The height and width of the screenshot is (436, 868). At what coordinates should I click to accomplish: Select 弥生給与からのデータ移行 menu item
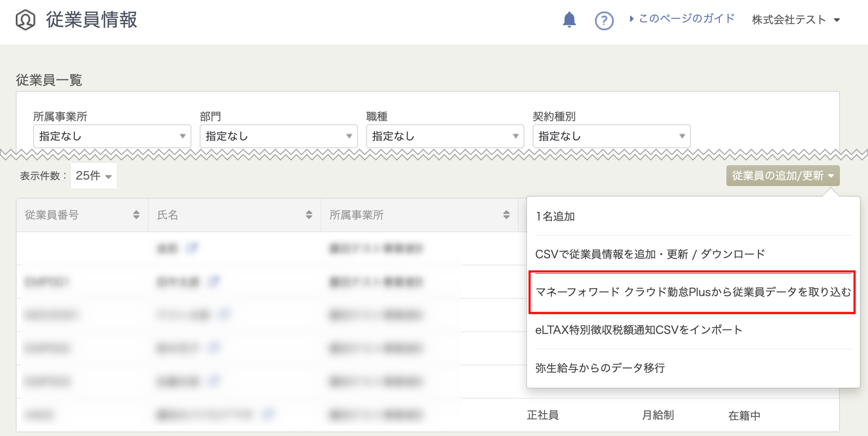(x=600, y=368)
